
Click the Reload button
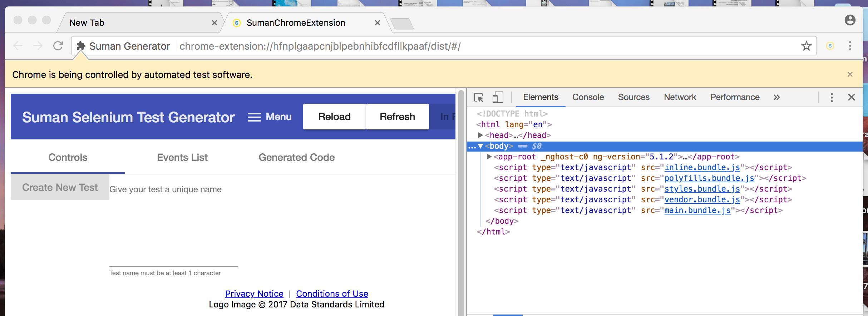click(x=335, y=117)
